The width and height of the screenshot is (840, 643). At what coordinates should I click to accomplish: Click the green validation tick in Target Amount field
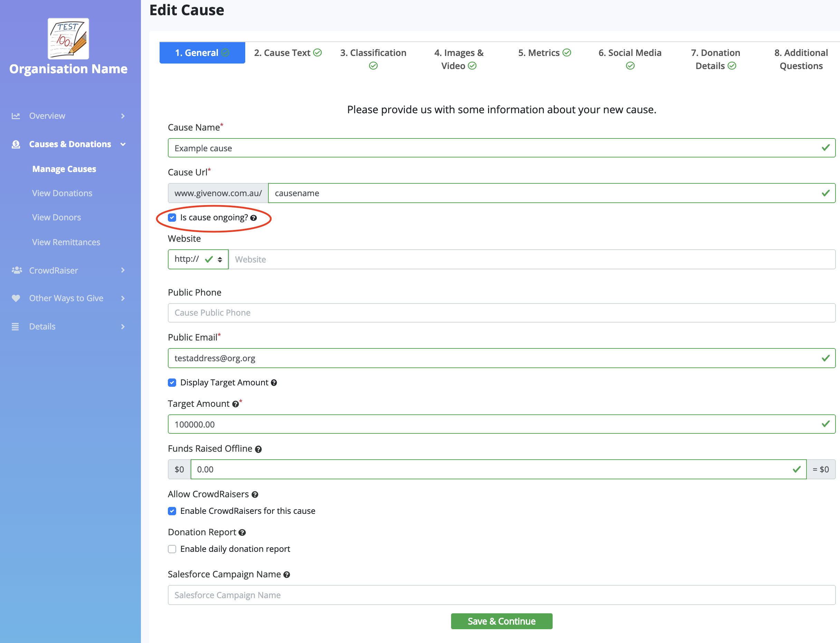[825, 424]
